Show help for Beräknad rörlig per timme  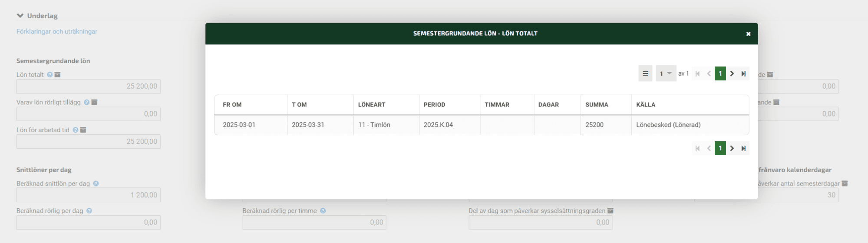tap(323, 211)
